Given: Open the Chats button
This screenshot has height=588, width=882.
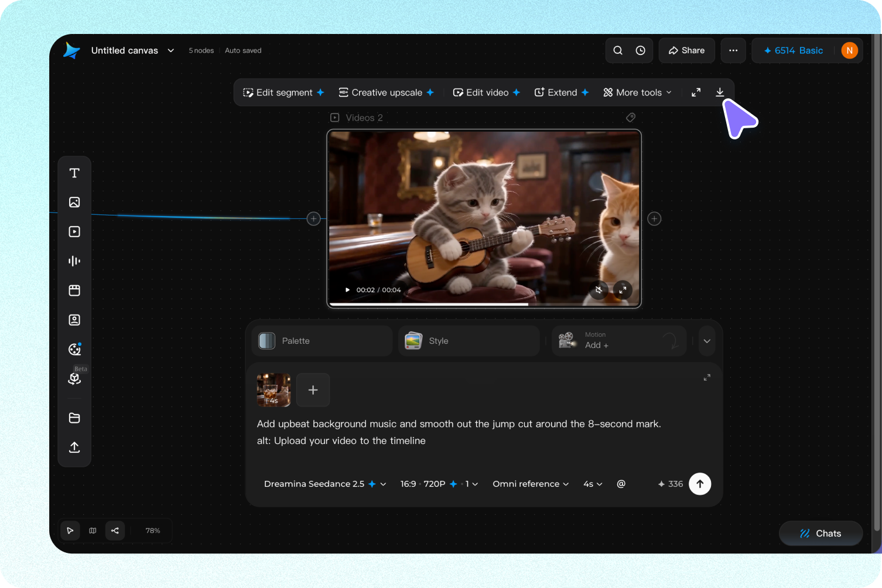Looking at the screenshot, I should coord(821,534).
